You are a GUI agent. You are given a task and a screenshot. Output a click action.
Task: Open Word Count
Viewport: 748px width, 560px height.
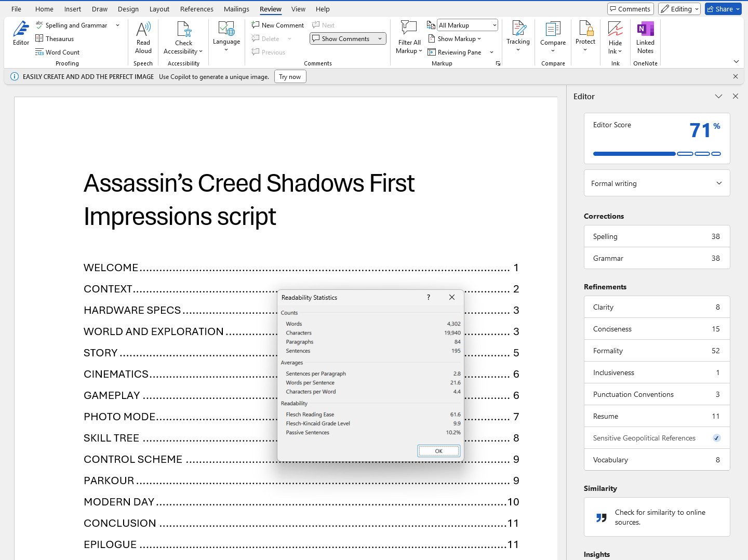tap(58, 52)
